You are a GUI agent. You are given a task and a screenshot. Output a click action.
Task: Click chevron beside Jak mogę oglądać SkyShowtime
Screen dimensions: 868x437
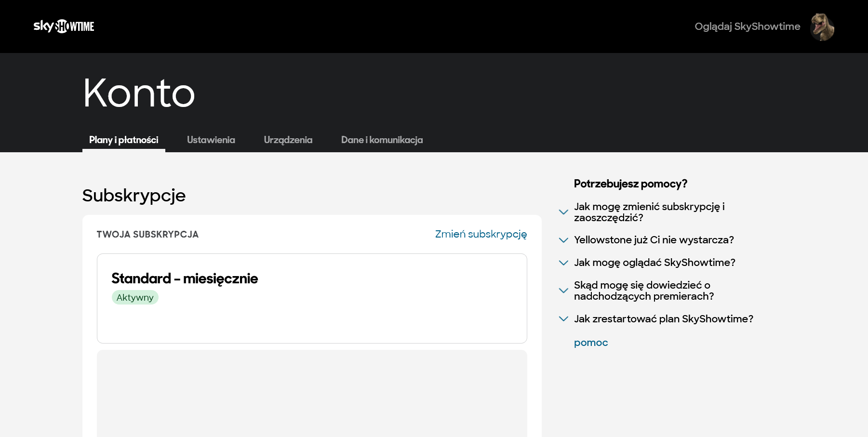563,263
